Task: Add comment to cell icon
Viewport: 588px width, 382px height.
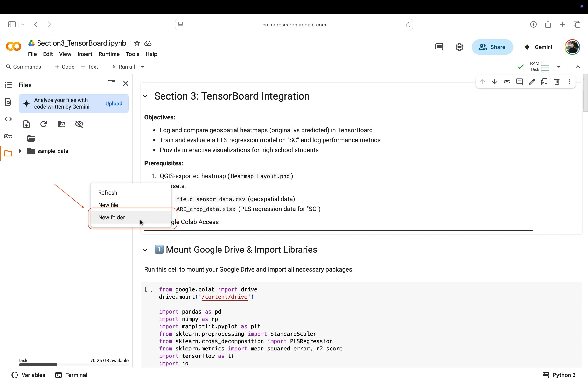Action: coord(520,82)
